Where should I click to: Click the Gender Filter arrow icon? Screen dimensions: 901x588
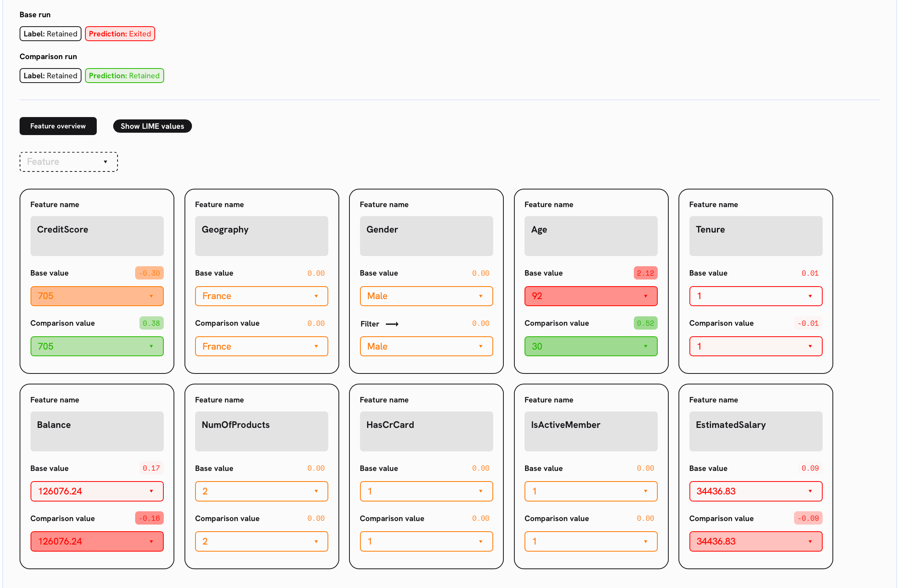[392, 324]
